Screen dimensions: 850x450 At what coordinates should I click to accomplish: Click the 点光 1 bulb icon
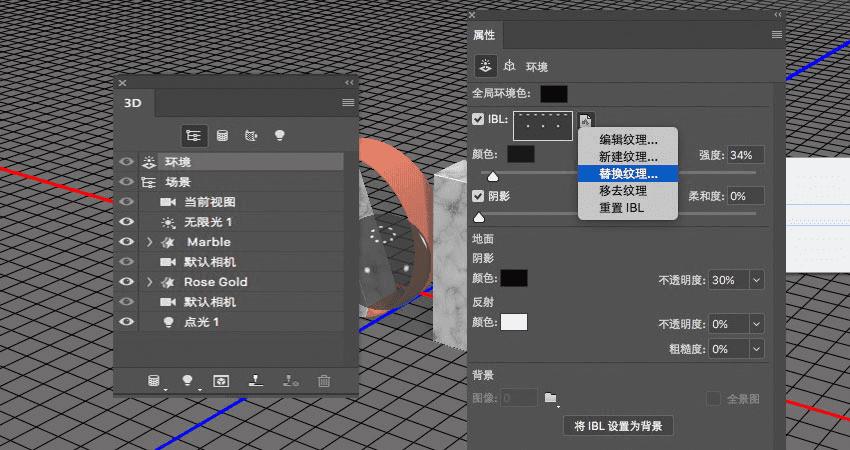click(x=168, y=322)
